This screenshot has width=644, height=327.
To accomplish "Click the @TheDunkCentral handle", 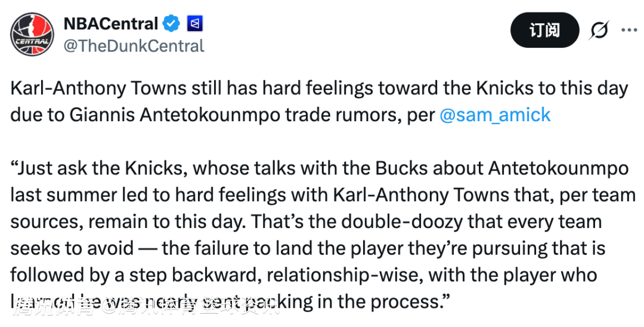I will click(134, 45).
